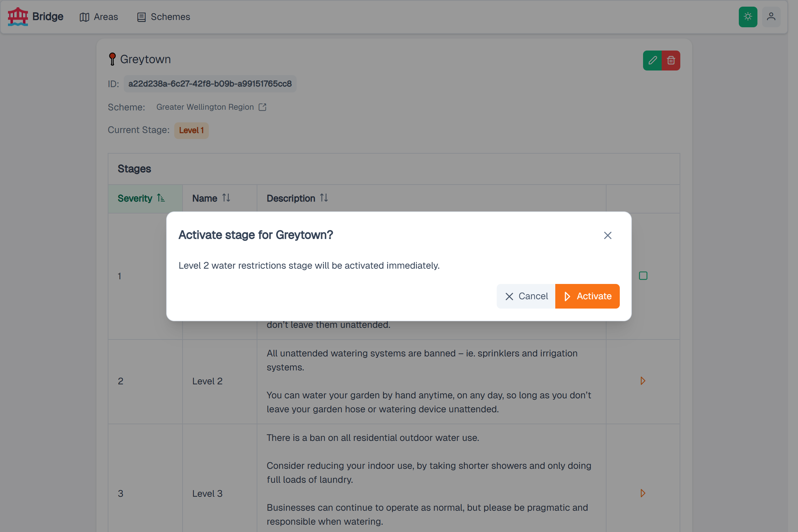
Task: Toggle the sun light-mode theme button
Action: pyautogui.click(x=748, y=17)
